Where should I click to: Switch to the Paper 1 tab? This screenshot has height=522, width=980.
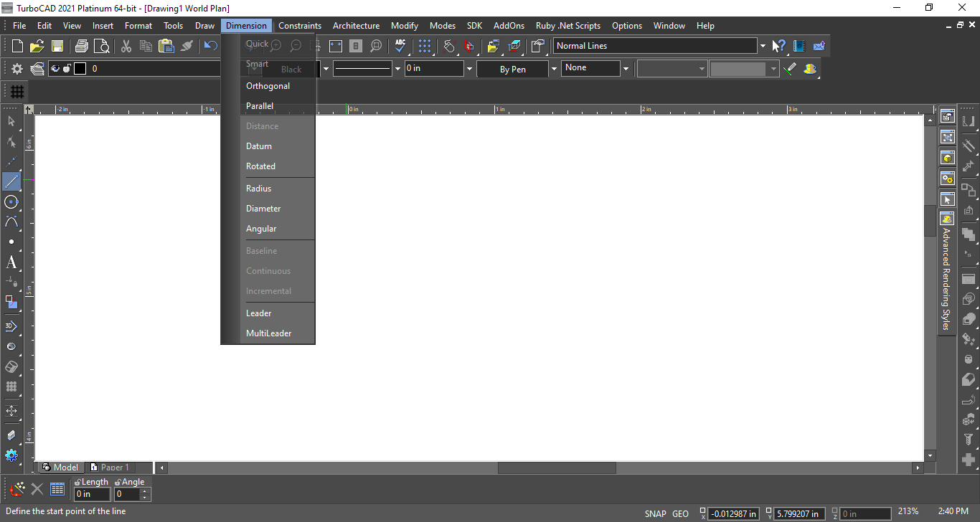(110, 468)
